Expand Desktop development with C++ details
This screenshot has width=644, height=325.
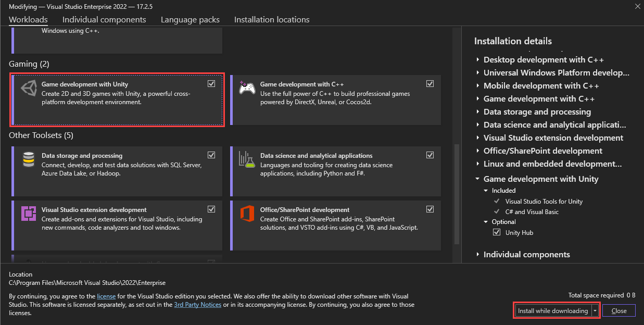pos(478,59)
